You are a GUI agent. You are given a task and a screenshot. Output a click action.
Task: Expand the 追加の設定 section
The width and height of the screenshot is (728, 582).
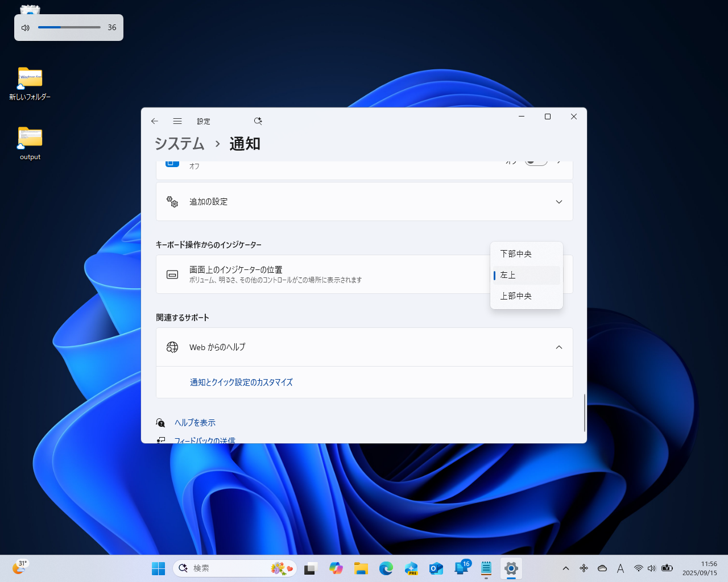click(x=559, y=201)
